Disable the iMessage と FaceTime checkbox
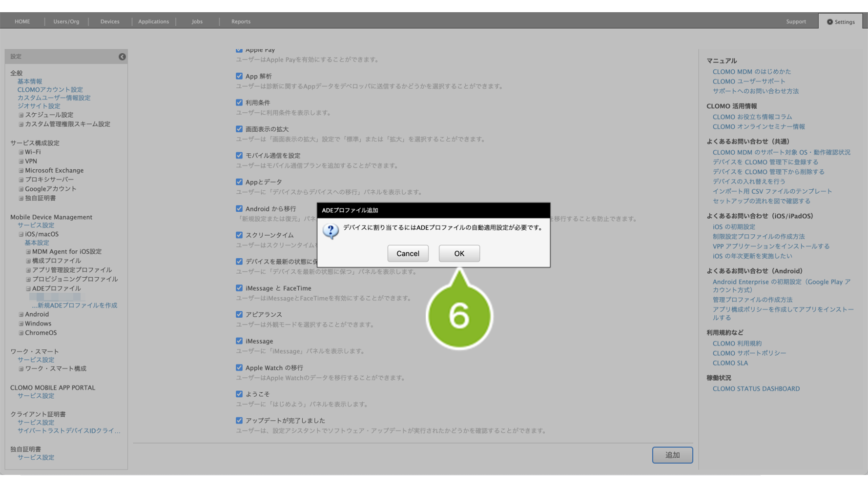 pyautogui.click(x=239, y=288)
